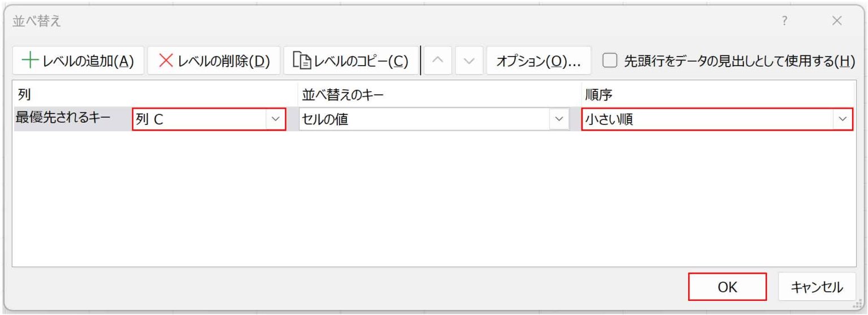Viewport: 868px width, 315px height.
Task: Click empty area of the sort levels list
Action: click(433, 198)
